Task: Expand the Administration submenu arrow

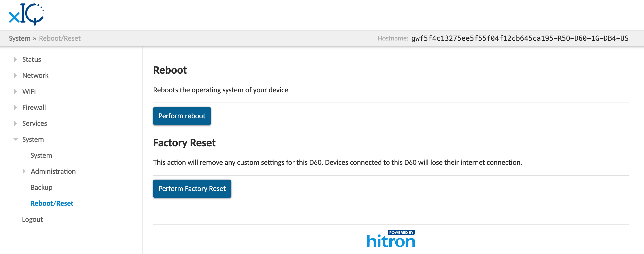Action: pos(24,171)
